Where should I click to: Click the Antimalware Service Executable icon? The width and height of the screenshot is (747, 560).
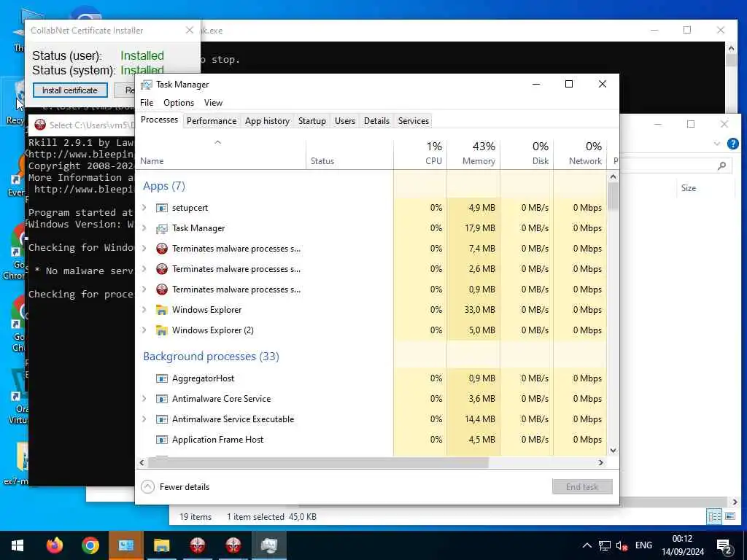[x=162, y=419]
